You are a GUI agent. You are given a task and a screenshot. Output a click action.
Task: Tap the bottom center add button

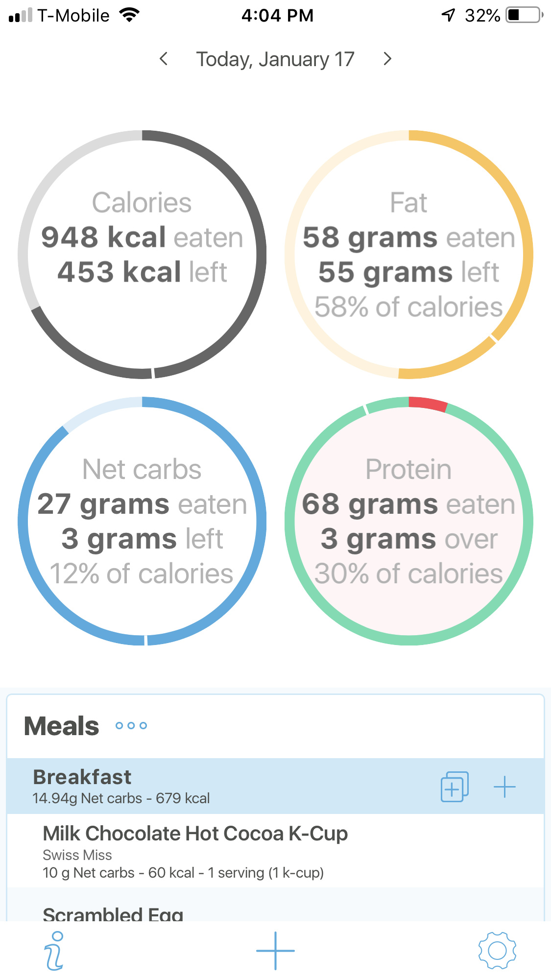275,951
